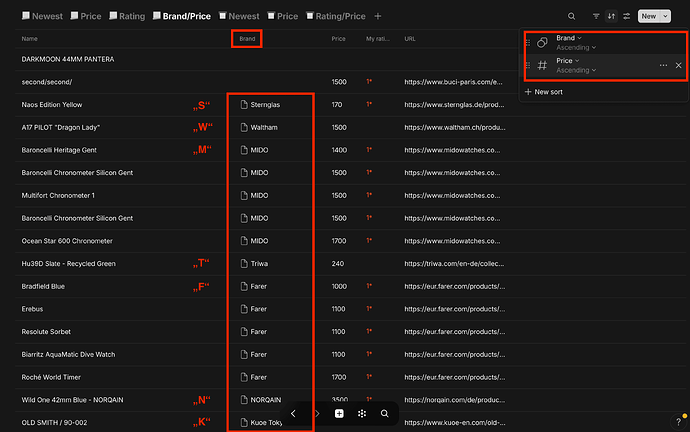
Task: Click the My rating column header
Action: coord(378,39)
